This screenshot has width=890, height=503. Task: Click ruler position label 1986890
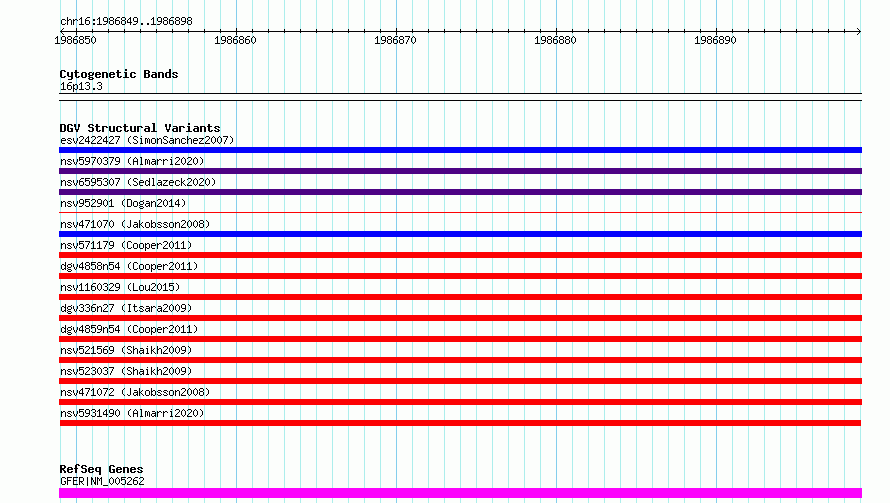715,40
